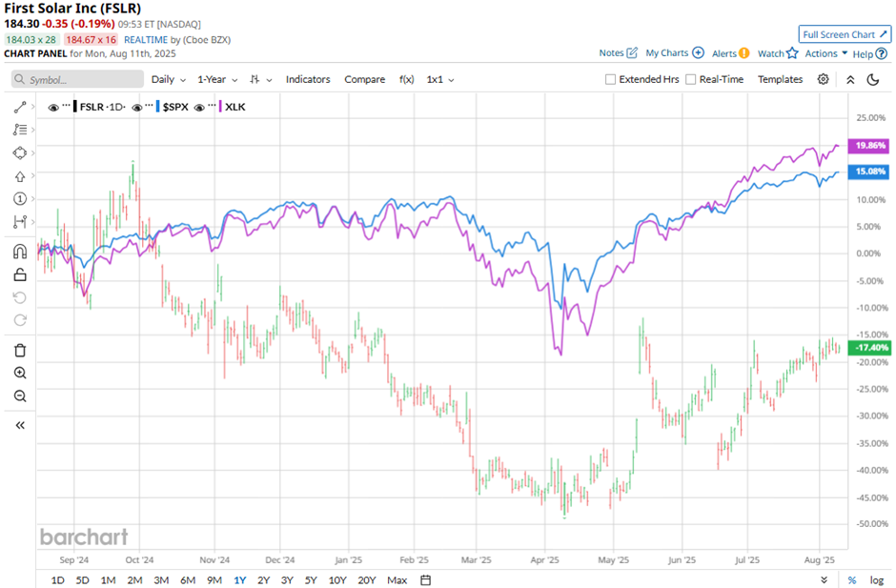Select the 5Y time range

(311, 580)
